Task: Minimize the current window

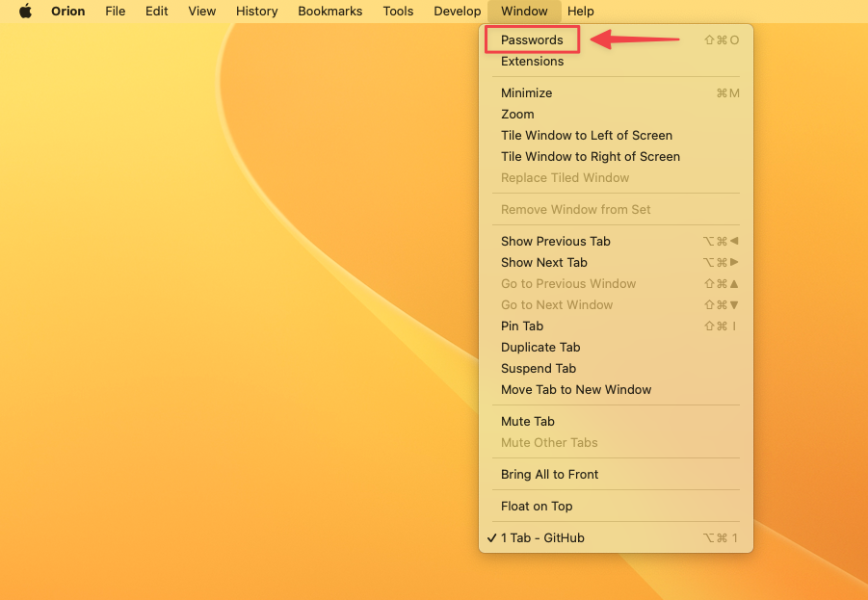Action: pos(526,92)
